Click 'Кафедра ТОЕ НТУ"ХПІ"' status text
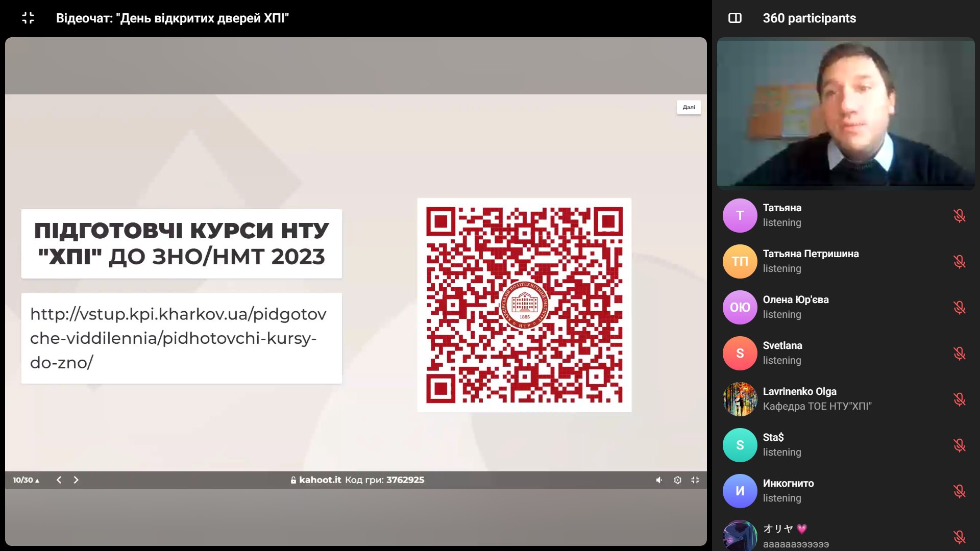 (x=817, y=407)
